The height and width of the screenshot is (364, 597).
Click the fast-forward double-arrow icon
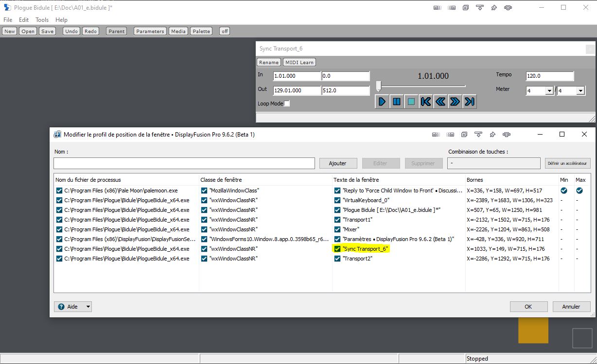pos(455,102)
